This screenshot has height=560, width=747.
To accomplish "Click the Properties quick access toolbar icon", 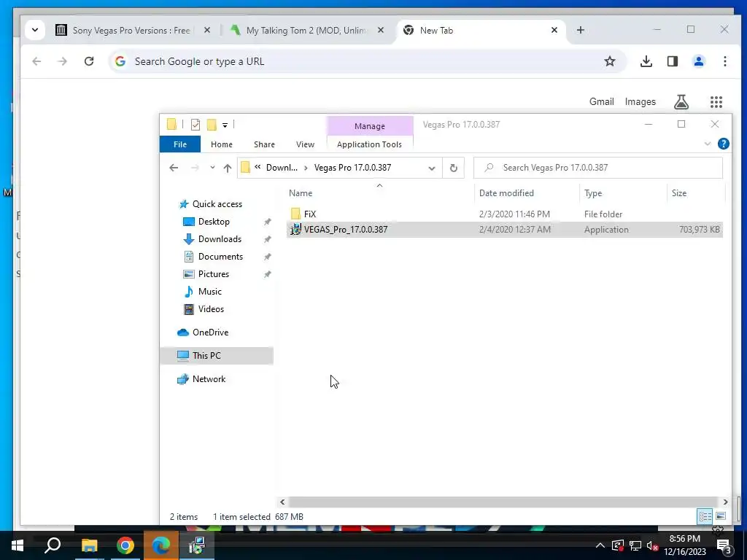I will [x=196, y=125].
